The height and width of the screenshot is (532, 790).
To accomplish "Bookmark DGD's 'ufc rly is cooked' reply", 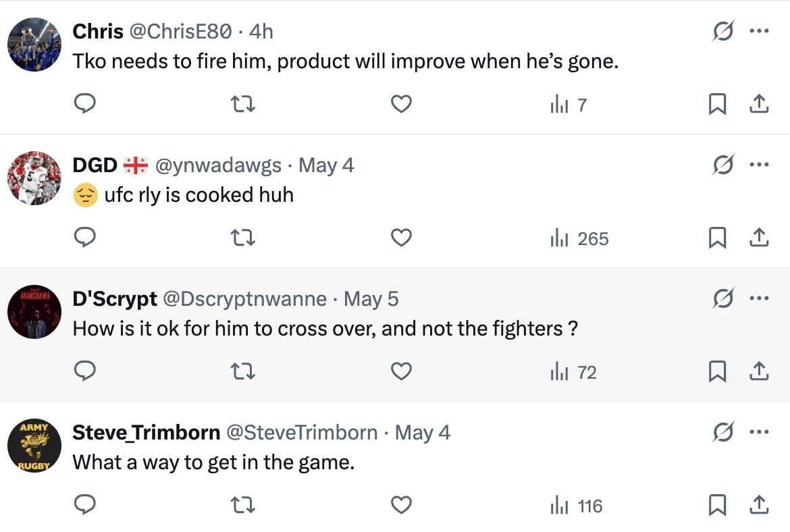I will tap(717, 238).
